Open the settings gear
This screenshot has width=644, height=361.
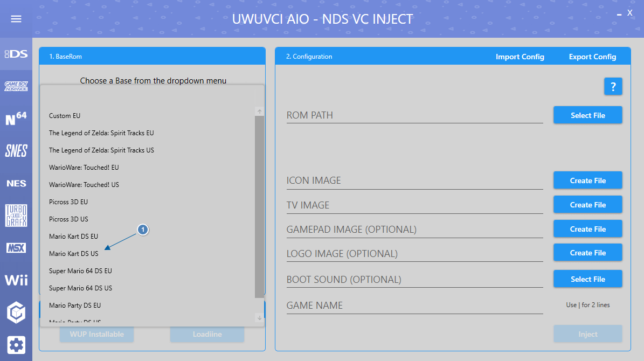click(16, 345)
